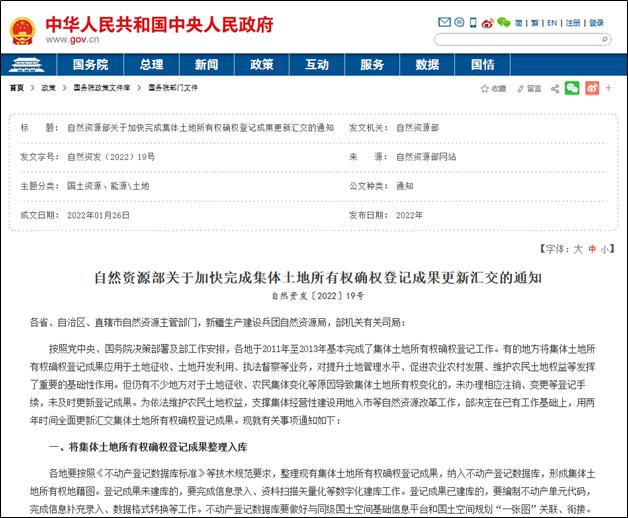The height and width of the screenshot is (518, 628).
Task: Set font size to 中
Action: [x=592, y=249]
